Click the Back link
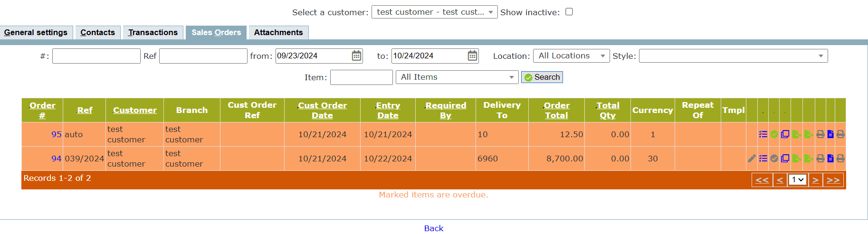868x234 pixels. [433, 228]
